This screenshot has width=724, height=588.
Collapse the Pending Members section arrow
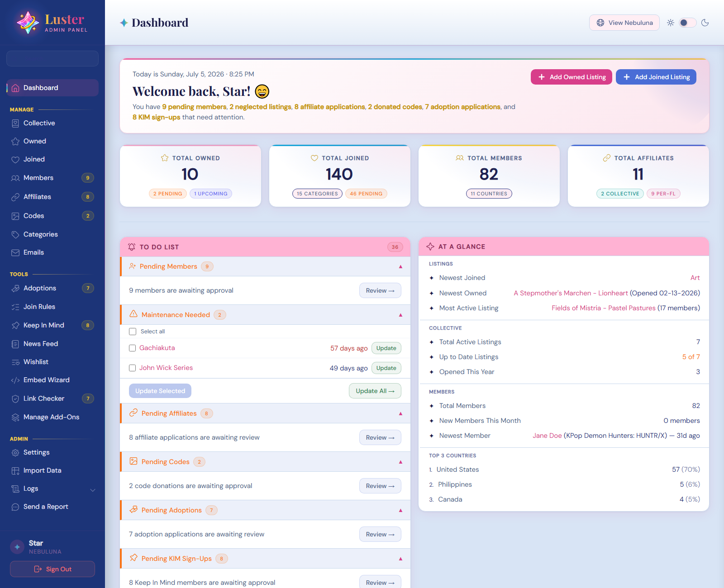pos(400,266)
